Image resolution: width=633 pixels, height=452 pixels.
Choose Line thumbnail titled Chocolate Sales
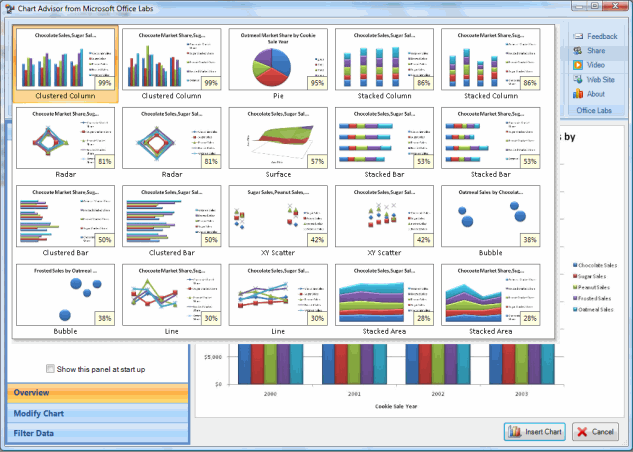(278, 295)
